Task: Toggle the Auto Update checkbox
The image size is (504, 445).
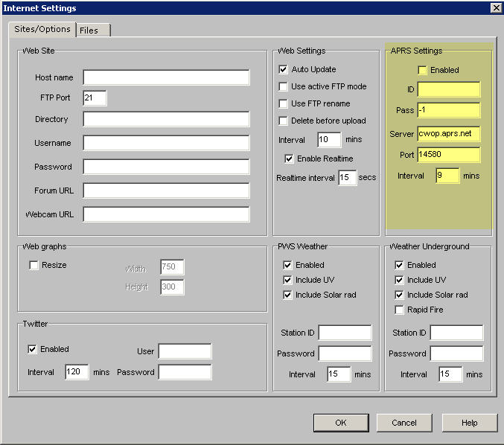Action: click(x=284, y=69)
